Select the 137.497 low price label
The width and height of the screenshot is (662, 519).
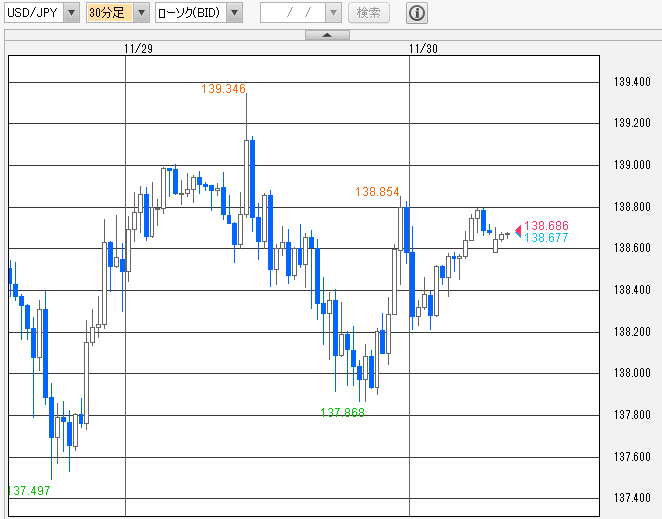click(29, 491)
